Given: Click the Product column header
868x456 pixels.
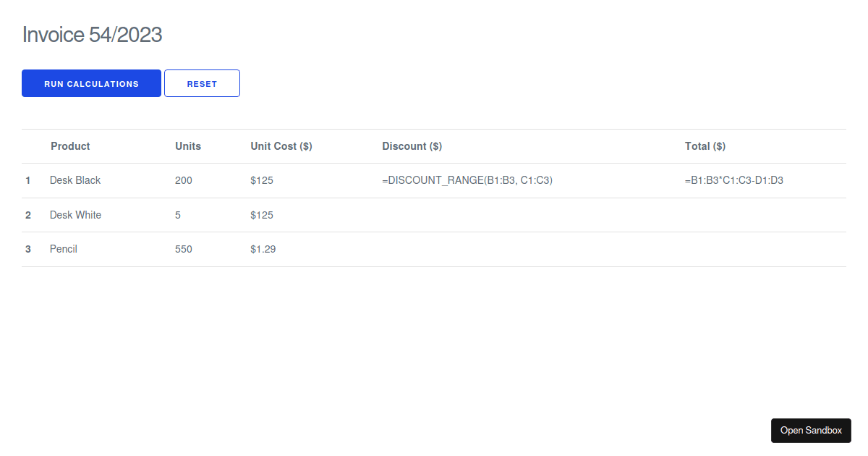Looking at the screenshot, I should tap(70, 146).
